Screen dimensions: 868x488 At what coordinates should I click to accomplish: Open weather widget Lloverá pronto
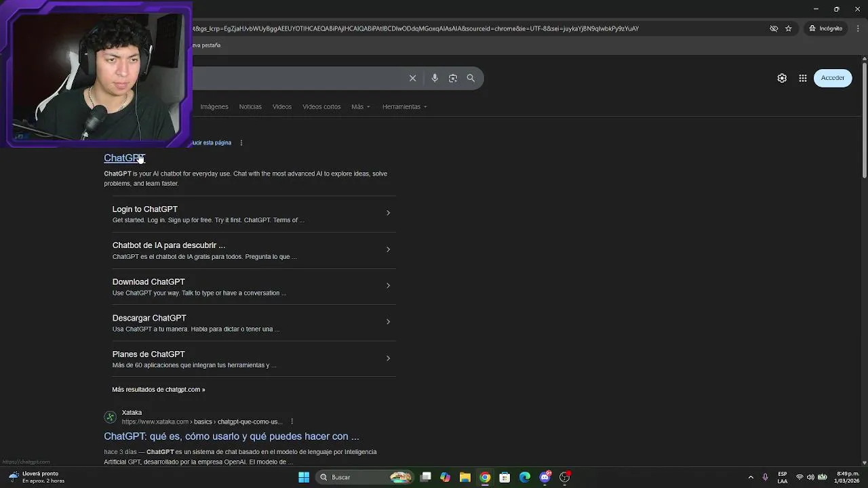click(x=37, y=477)
